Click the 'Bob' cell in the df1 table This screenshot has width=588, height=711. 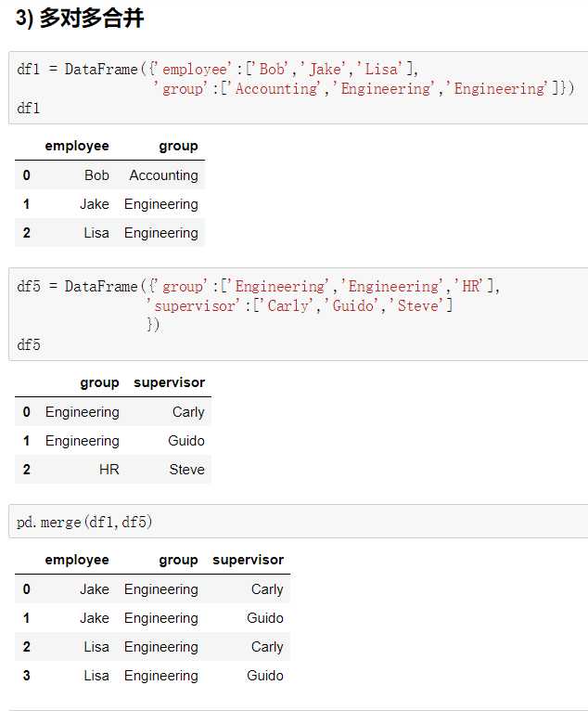coord(96,175)
